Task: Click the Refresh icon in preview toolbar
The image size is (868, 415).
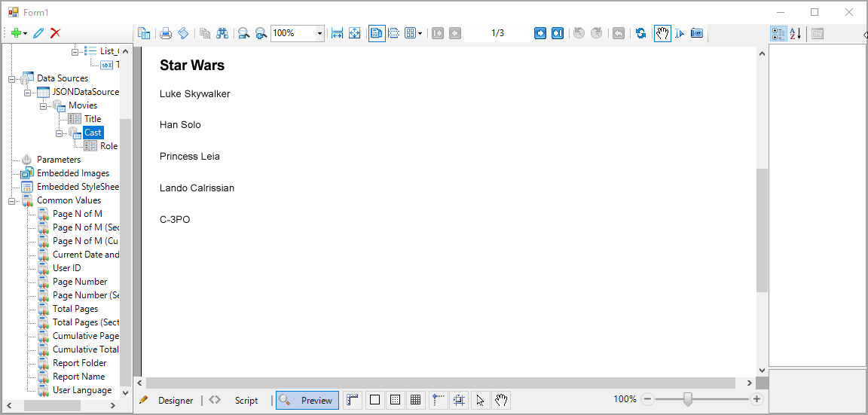Action: pyautogui.click(x=641, y=33)
